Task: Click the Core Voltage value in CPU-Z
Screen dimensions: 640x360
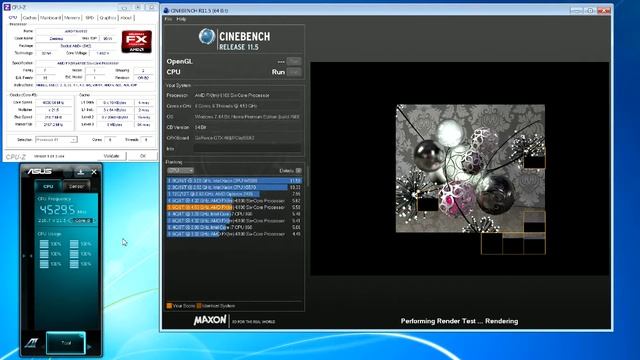Action: tap(102, 53)
